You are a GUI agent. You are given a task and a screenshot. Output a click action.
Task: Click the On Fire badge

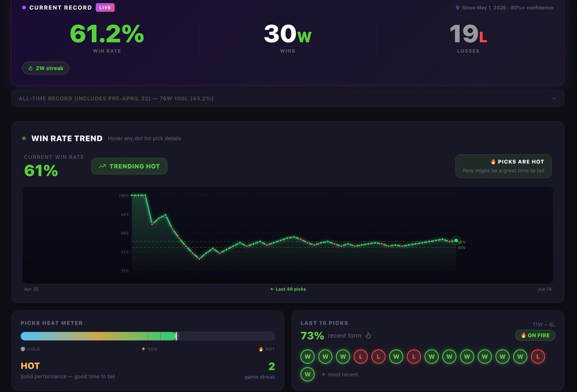click(535, 335)
